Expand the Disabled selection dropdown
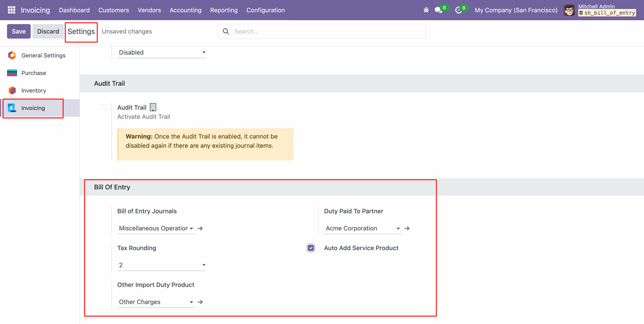This screenshot has height=324, width=644. click(161, 53)
